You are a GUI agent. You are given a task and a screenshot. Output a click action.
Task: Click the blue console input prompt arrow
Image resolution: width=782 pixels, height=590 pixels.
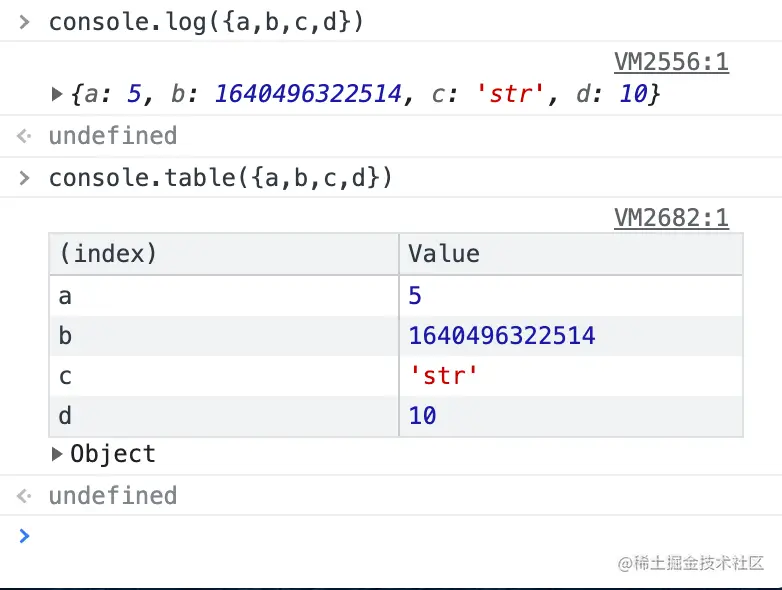tap(25, 536)
